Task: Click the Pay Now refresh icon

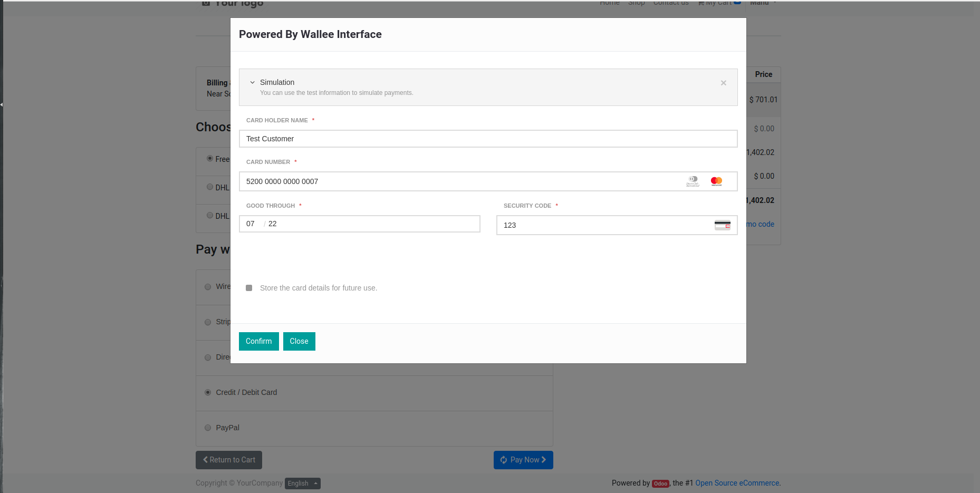Action: point(504,460)
